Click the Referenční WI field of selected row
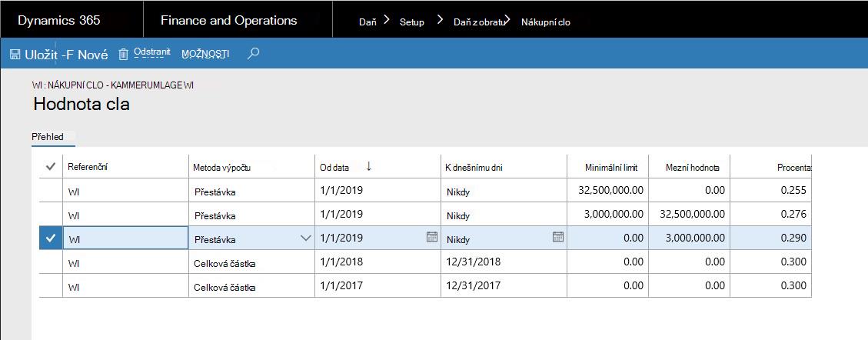Image resolution: width=868 pixels, height=340 pixels. (125, 238)
